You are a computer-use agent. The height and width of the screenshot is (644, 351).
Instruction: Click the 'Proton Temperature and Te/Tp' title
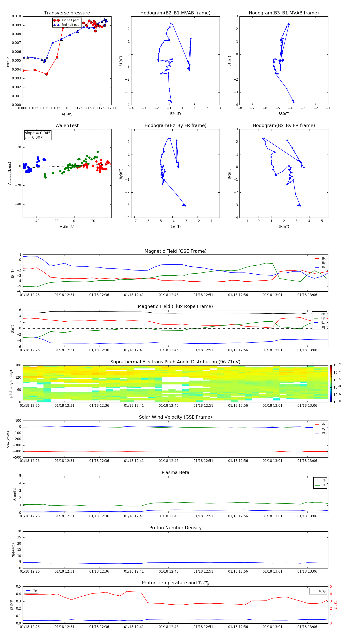(x=175, y=583)
